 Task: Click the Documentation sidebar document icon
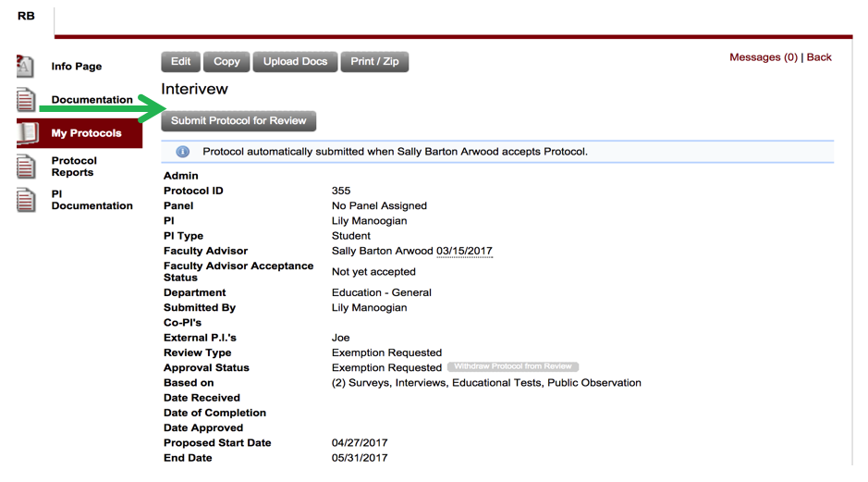[26, 99]
